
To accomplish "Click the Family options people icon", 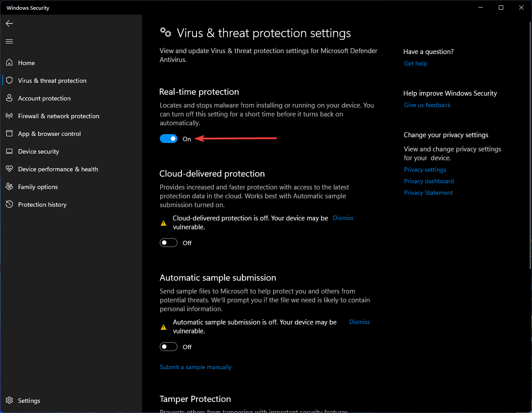I will click(x=9, y=187).
